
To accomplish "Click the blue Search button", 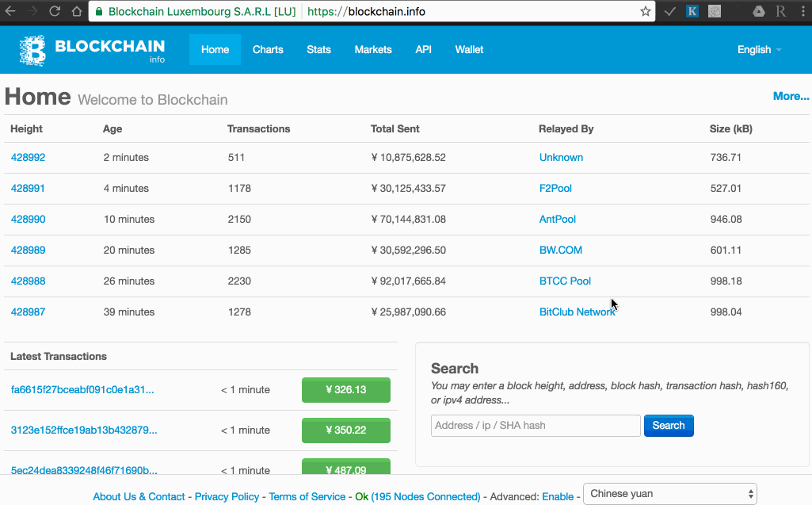I will (x=669, y=426).
